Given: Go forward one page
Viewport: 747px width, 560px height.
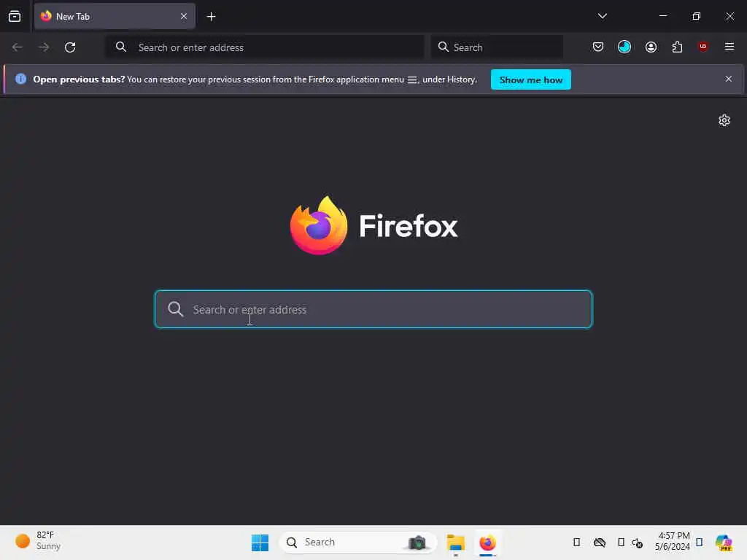Looking at the screenshot, I should tap(44, 47).
